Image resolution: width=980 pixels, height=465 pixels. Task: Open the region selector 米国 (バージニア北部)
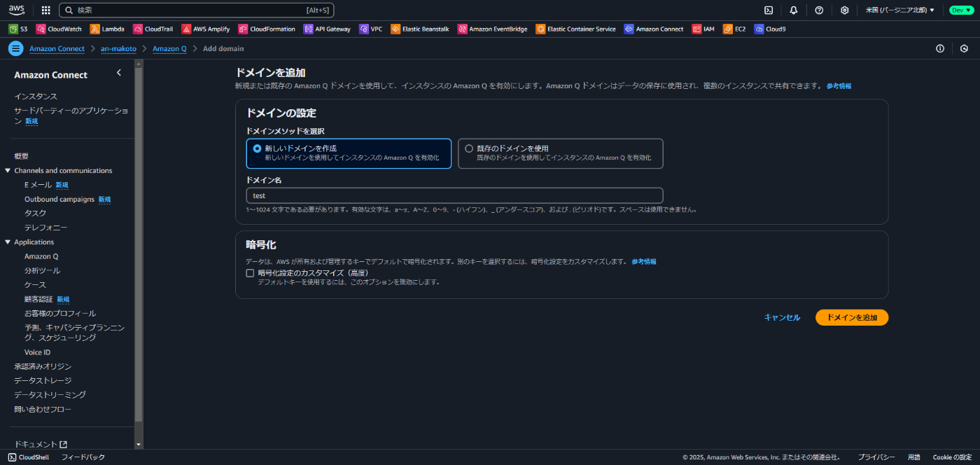900,10
